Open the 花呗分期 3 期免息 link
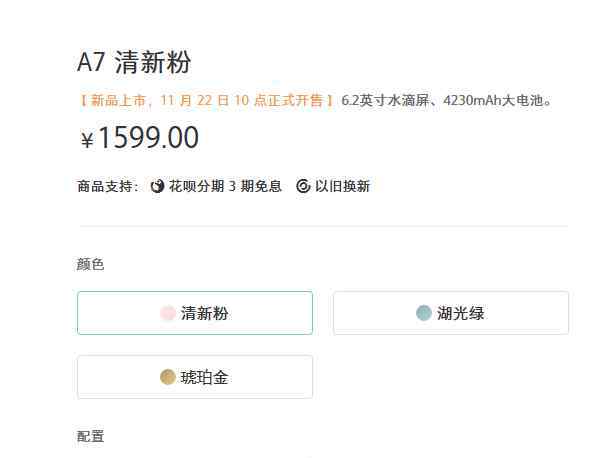The height and width of the screenshot is (458, 600). click(x=225, y=186)
